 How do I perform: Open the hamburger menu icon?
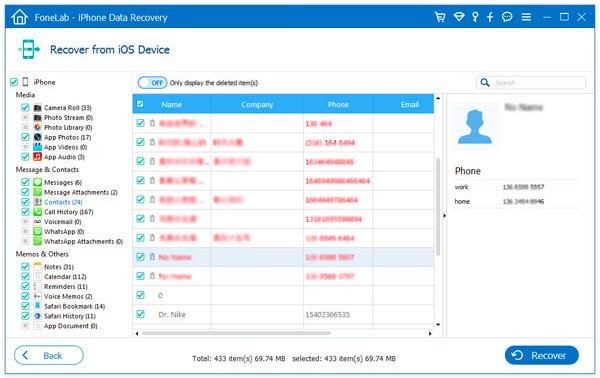click(526, 17)
